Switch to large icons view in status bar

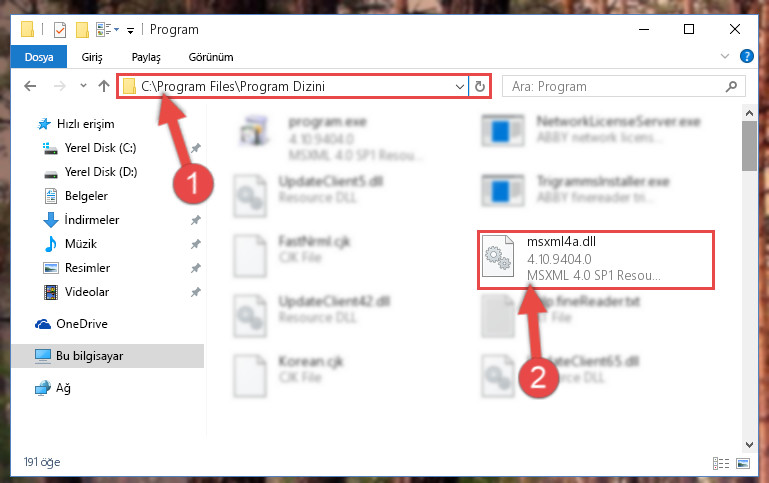point(743,463)
